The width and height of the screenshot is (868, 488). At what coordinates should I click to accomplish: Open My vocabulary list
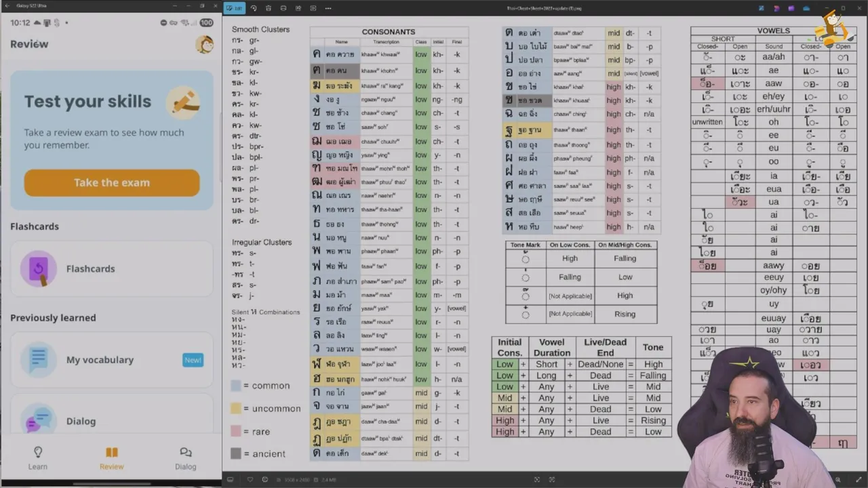tap(112, 360)
